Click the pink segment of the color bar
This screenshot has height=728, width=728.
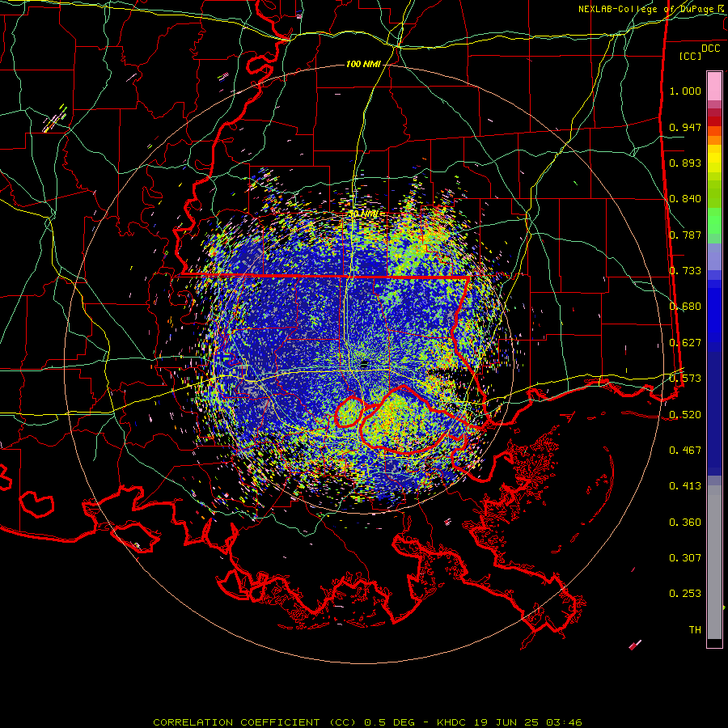pos(714,86)
